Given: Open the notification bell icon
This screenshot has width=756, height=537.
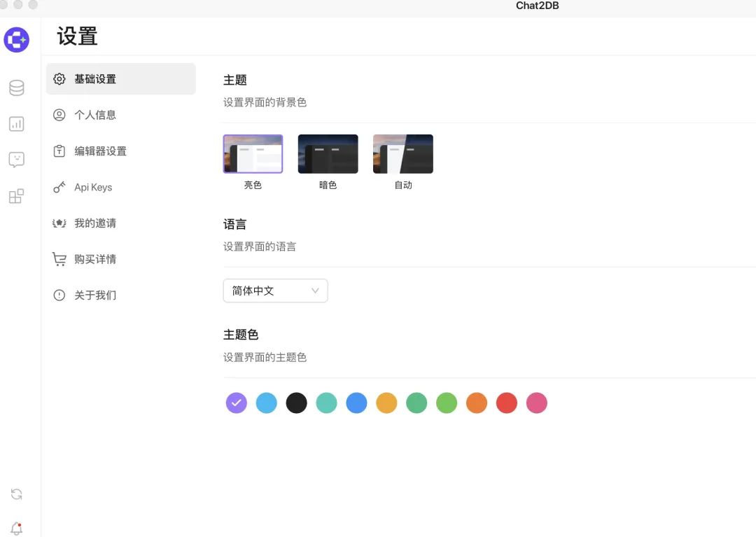Looking at the screenshot, I should click(x=16, y=529).
